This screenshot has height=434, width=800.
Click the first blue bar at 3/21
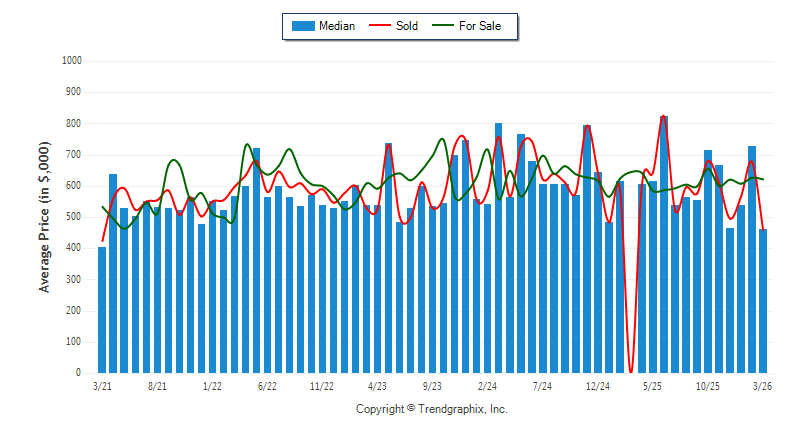(x=102, y=310)
